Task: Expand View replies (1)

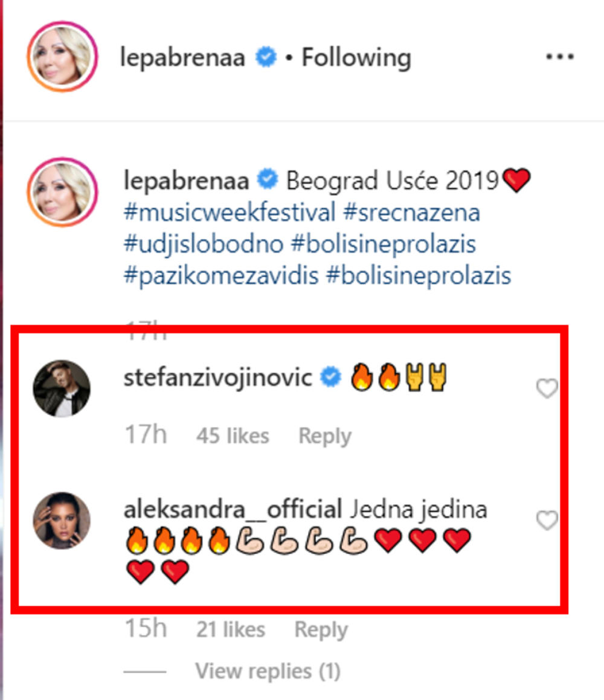Action: (268, 671)
